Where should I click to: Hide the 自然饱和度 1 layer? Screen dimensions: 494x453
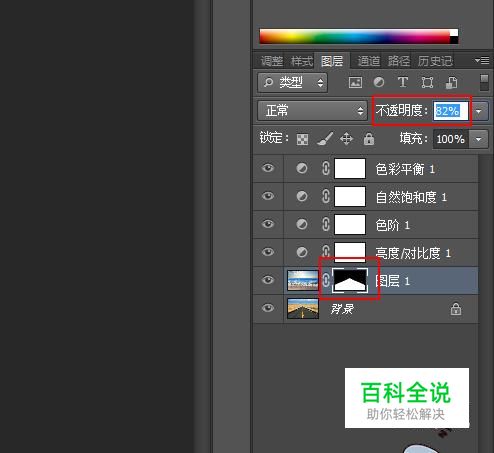[x=268, y=196]
